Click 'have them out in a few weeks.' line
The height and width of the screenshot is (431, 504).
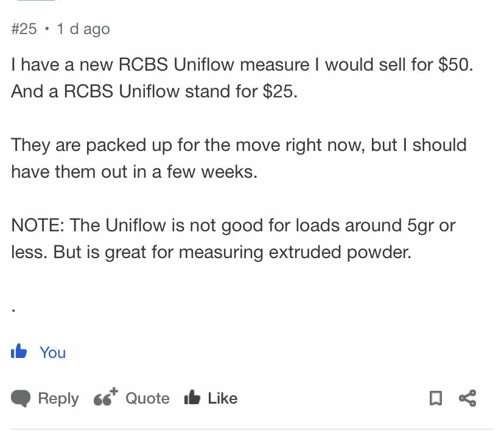point(135,172)
